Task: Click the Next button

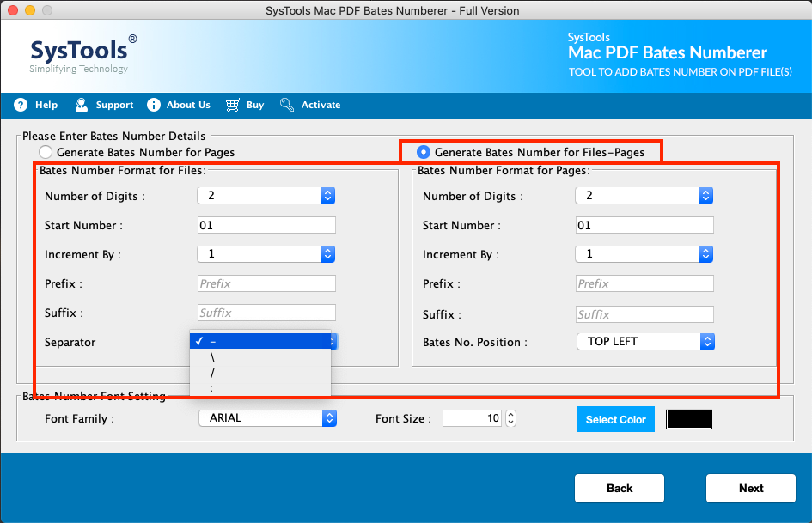Action: pyautogui.click(x=751, y=489)
